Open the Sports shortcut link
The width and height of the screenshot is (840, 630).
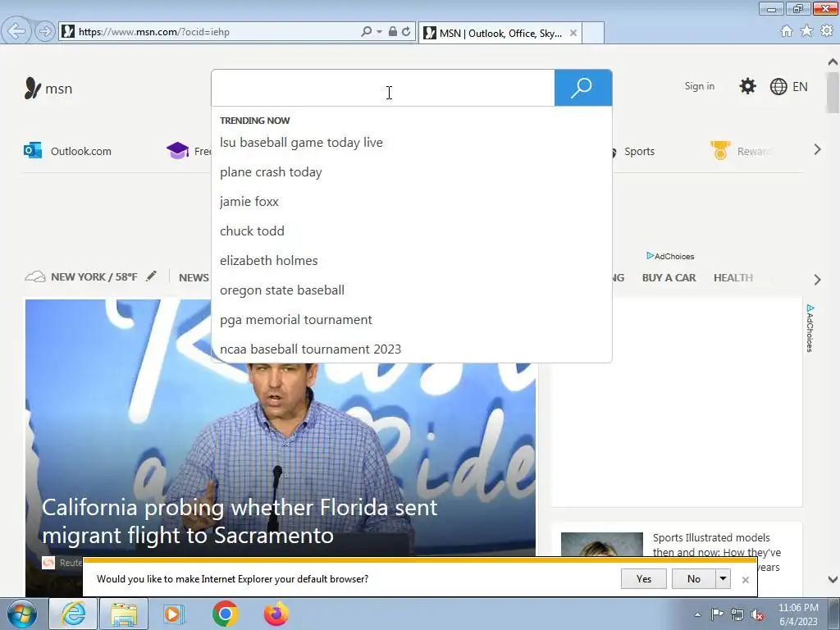639,152
